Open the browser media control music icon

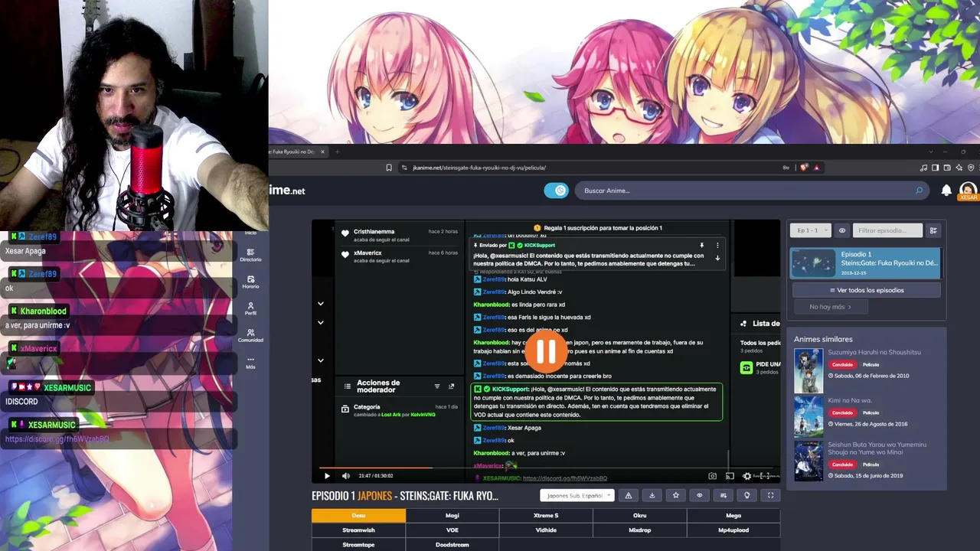pyautogui.click(x=923, y=168)
